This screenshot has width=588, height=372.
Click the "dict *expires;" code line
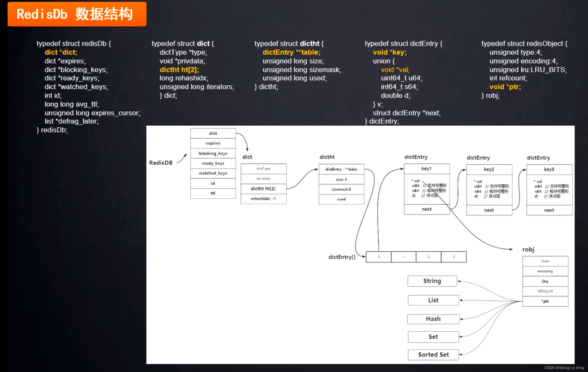pyautogui.click(x=65, y=61)
